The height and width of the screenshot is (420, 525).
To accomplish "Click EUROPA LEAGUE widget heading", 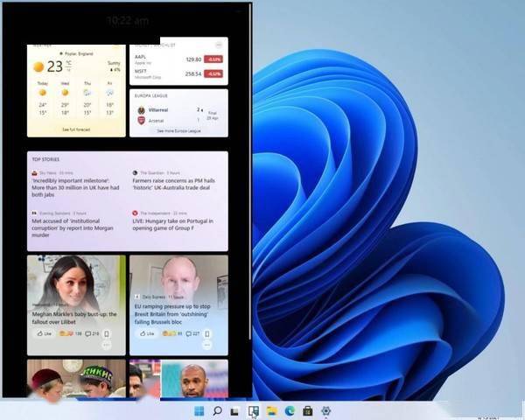I will point(151,95).
